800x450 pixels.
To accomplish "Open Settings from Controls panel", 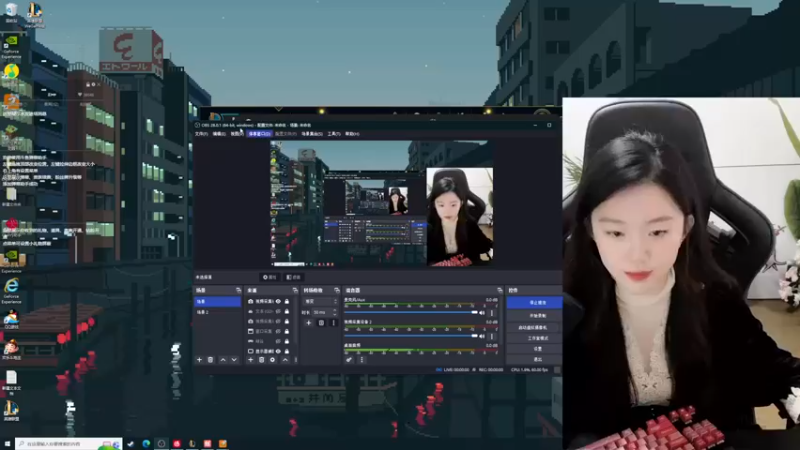I will click(535, 348).
